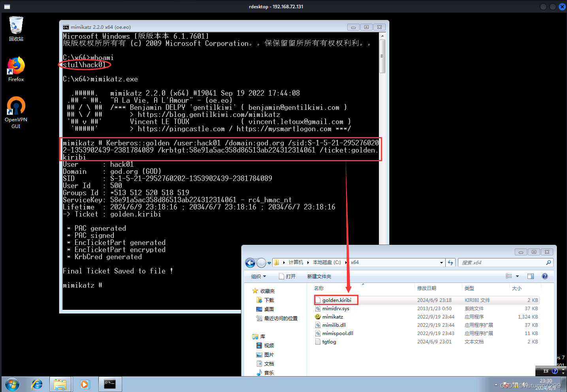Select the tgtlog text document

click(329, 341)
